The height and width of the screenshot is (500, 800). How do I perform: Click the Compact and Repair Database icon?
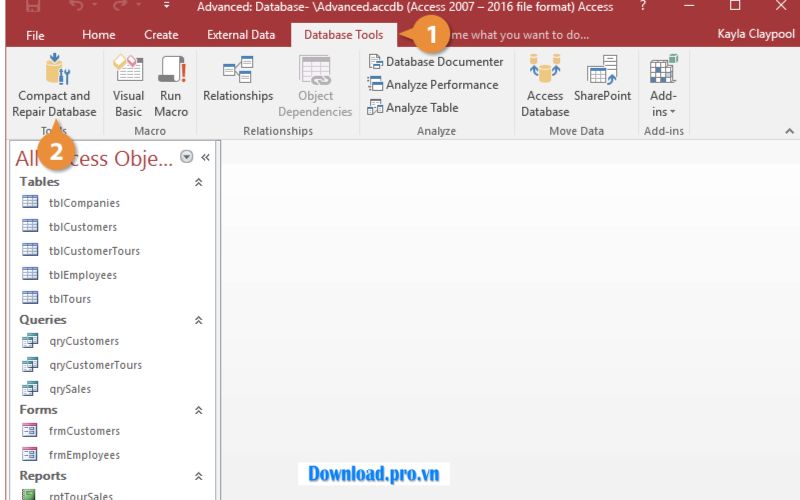(x=54, y=72)
